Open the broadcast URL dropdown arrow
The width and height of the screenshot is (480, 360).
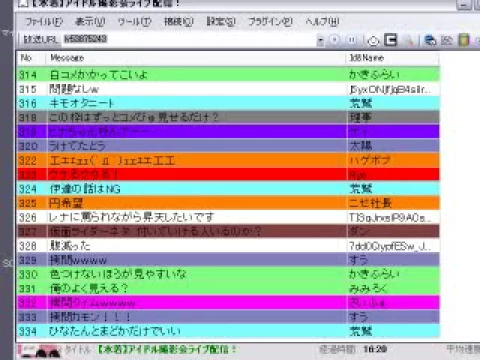click(x=320, y=40)
